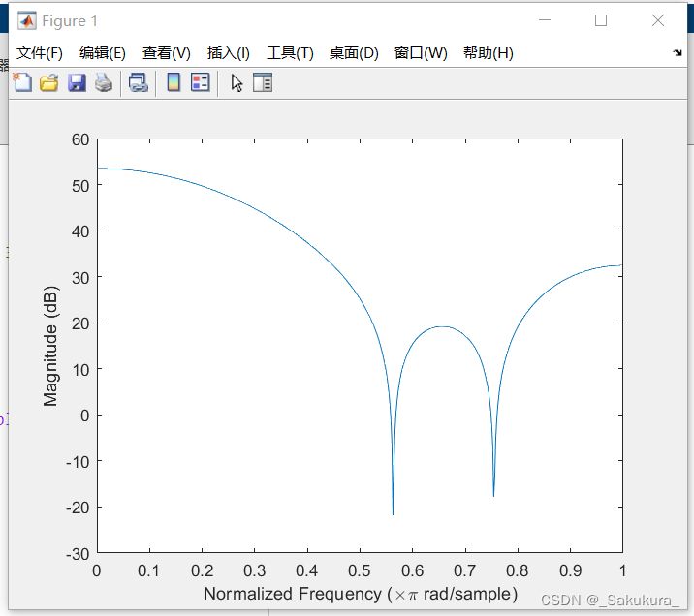Click the 0.5 x-axis tick label
Viewport: 694px width, 616px height.
(x=360, y=570)
